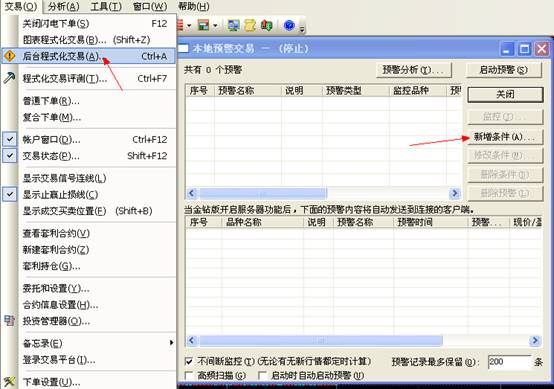Open dropdown arrow next to window layout icon

click(x=214, y=26)
